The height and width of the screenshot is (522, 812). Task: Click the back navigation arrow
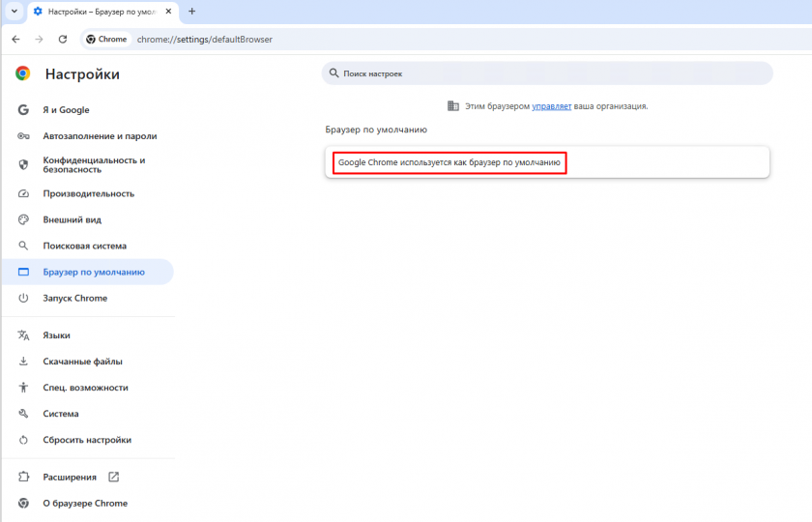coord(16,40)
